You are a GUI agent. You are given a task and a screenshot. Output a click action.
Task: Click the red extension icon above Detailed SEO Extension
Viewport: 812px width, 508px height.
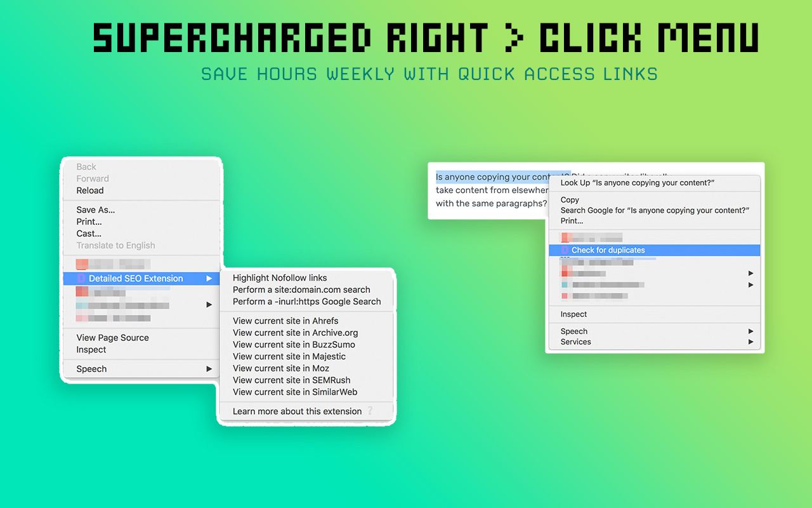coord(82,264)
